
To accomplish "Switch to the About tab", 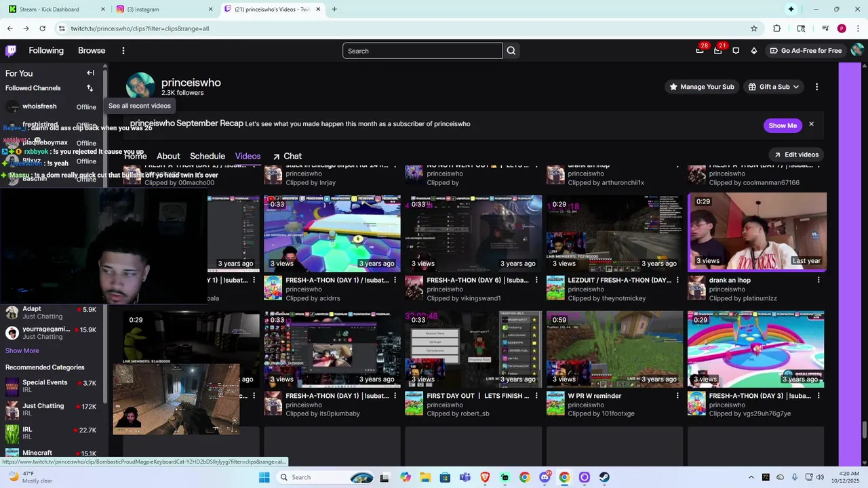I will tap(168, 156).
